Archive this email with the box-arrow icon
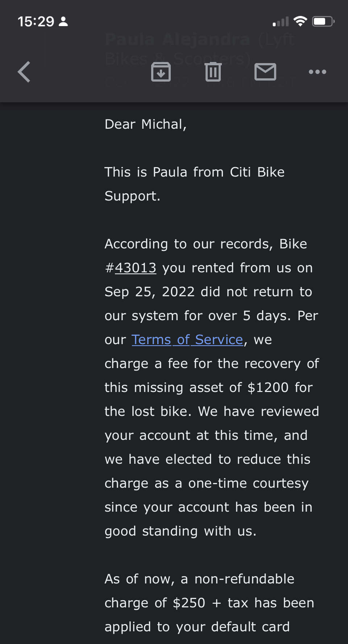The height and width of the screenshot is (644, 348). click(x=161, y=72)
